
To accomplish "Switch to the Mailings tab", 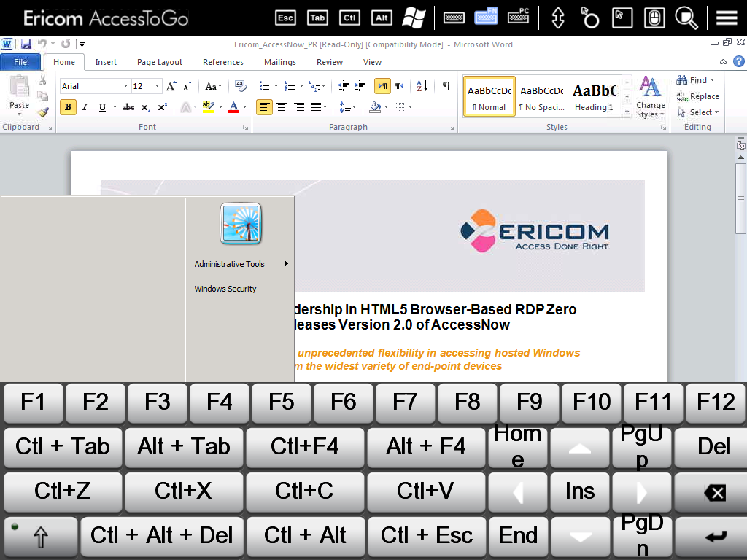I will pyautogui.click(x=280, y=62).
